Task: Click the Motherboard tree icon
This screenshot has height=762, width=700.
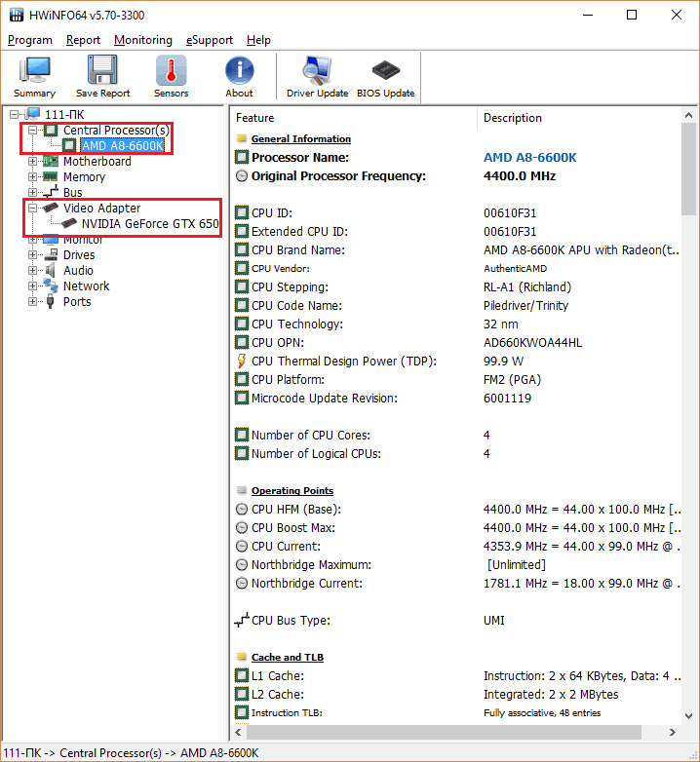Action: (x=50, y=162)
